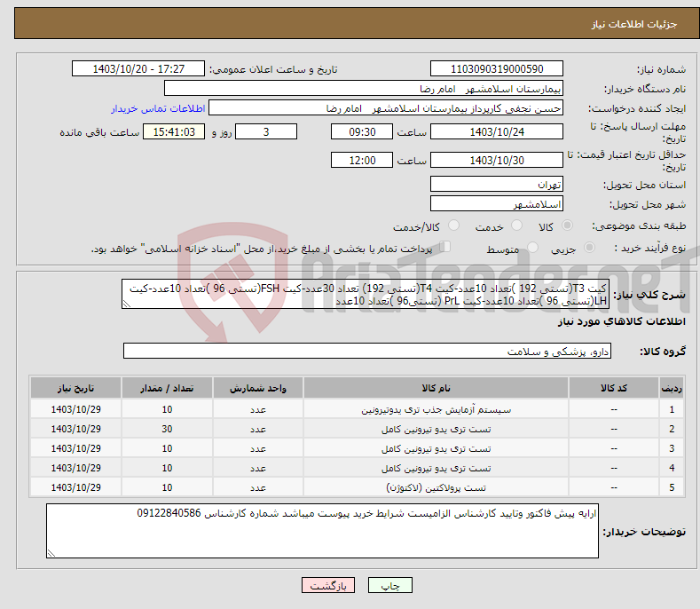
Task: Click date 1403/10/29 in row 1
Action: click(76, 409)
